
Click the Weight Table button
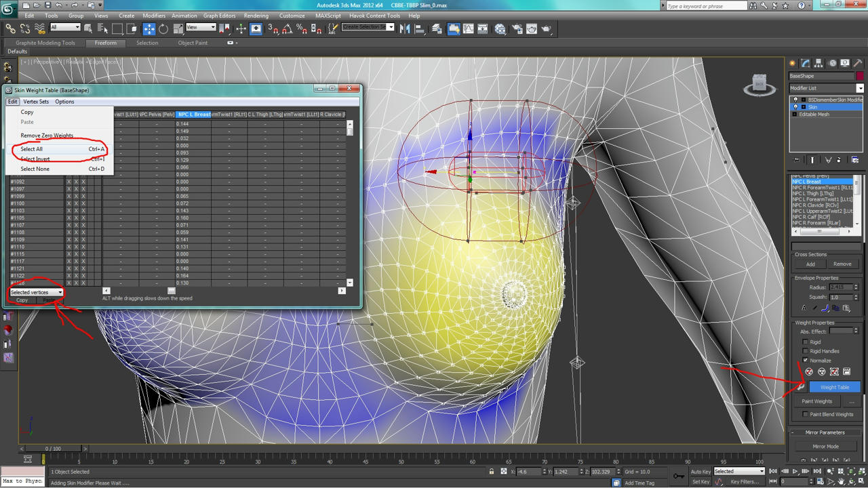click(835, 387)
